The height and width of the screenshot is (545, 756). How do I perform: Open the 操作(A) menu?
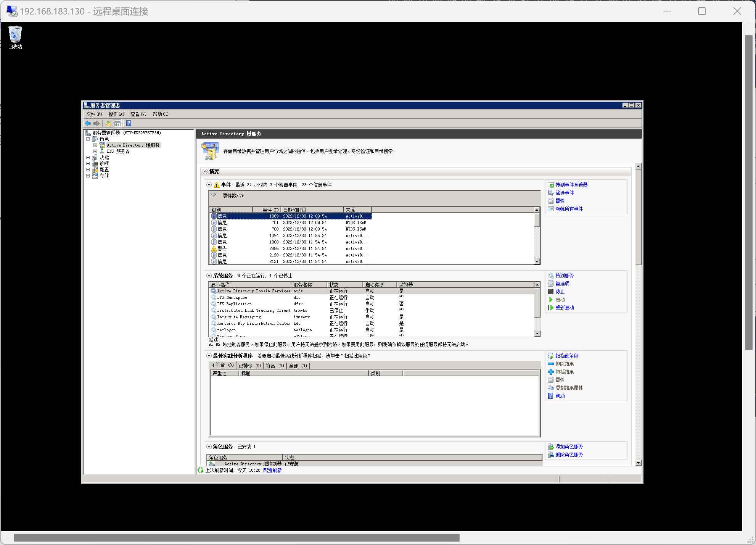(116, 114)
